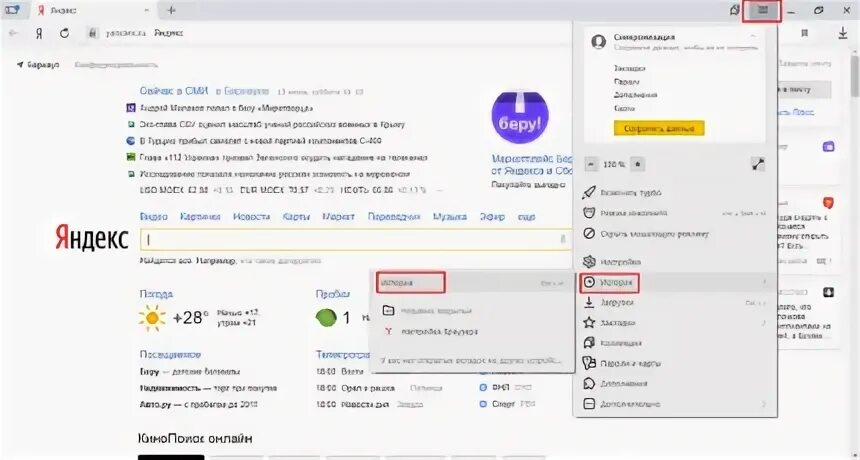Expand the Дополнительно submenu arrow
This screenshot has width=860, height=460.
764,405
